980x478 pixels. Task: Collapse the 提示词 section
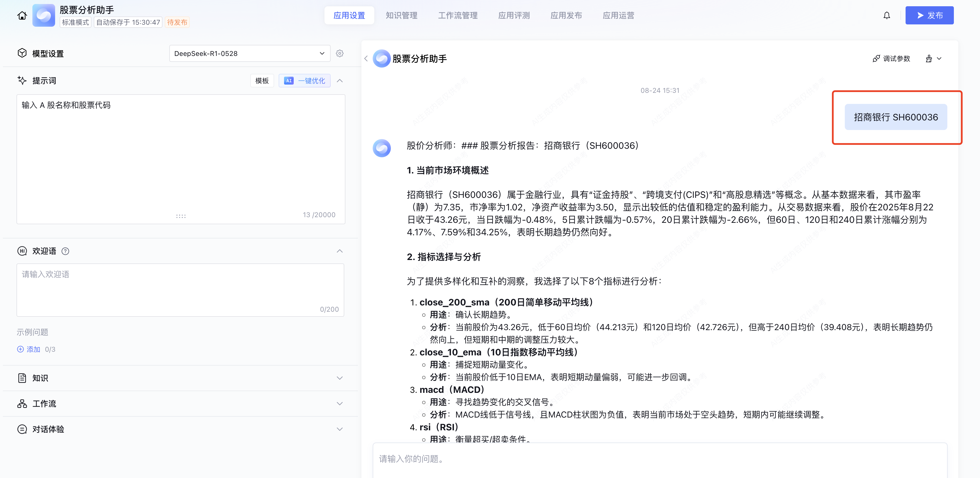tap(340, 81)
